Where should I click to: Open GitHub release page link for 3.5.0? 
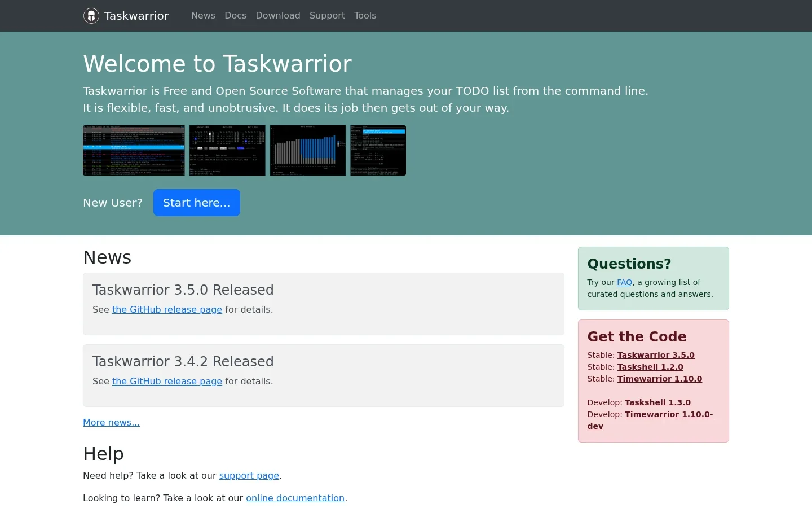[167, 309]
